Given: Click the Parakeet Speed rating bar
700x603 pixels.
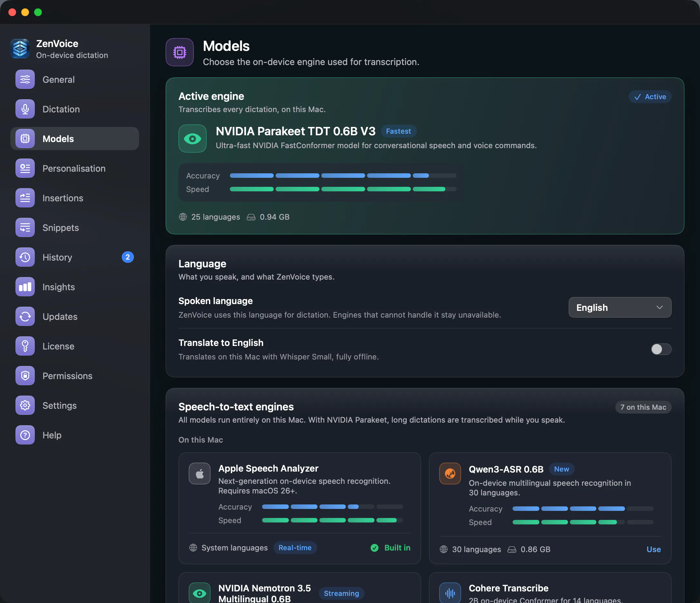Looking at the screenshot, I should coord(343,189).
